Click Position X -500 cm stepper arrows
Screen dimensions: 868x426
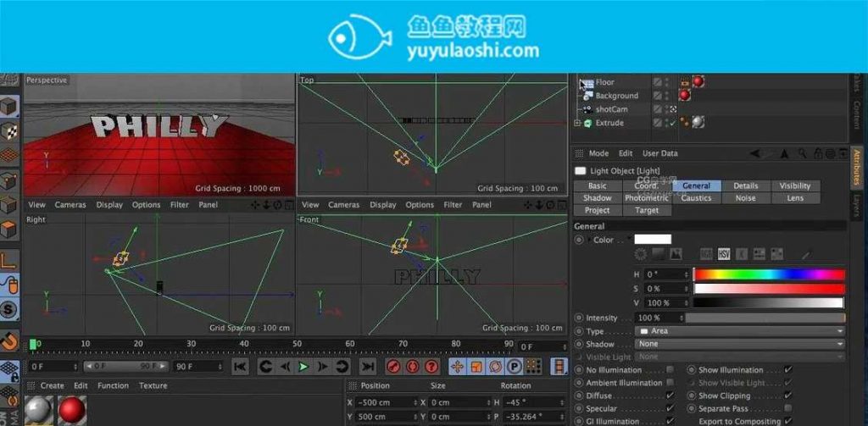pyautogui.click(x=415, y=402)
